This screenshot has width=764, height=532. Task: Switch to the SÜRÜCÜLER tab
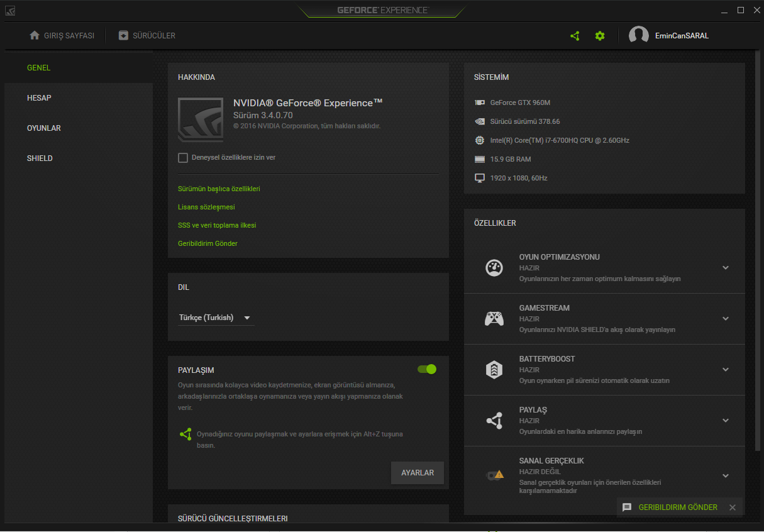(x=147, y=36)
